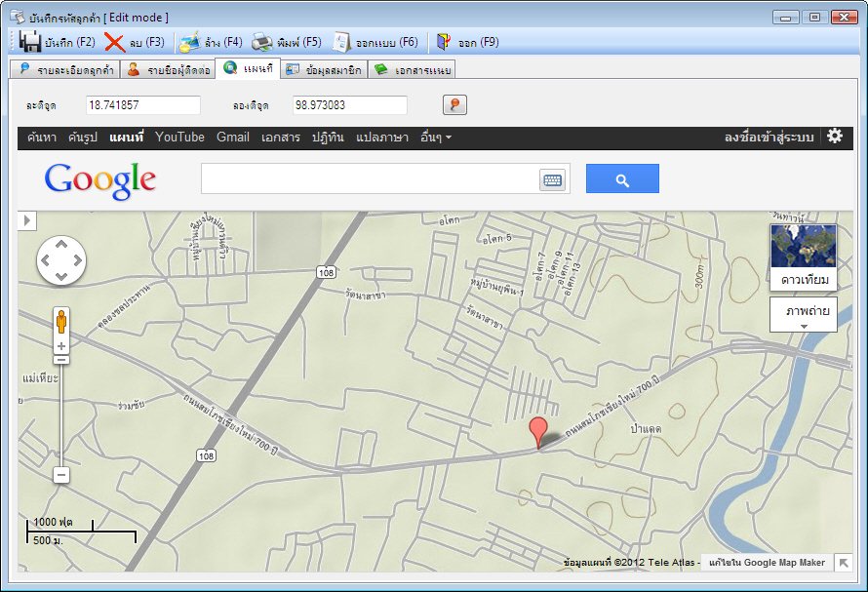Screen dimensions: 868x592
Task: Open the customer details tab
Action: coord(65,70)
